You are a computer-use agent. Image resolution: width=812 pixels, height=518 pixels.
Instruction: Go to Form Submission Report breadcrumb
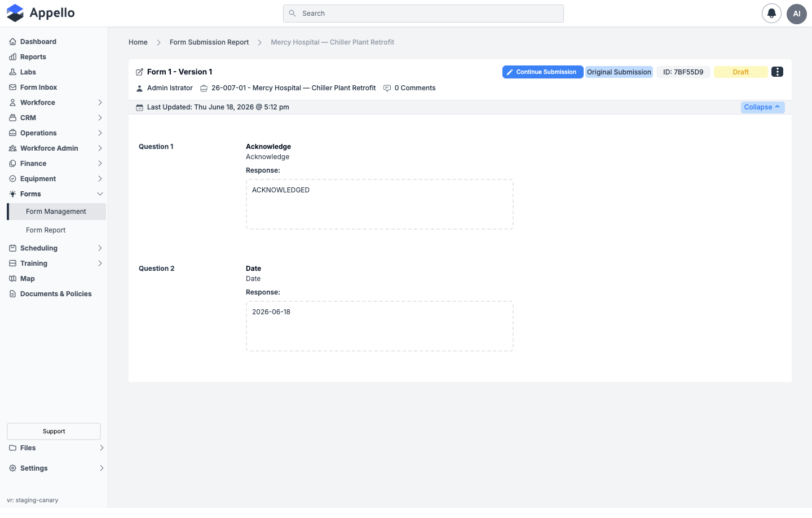pos(209,42)
